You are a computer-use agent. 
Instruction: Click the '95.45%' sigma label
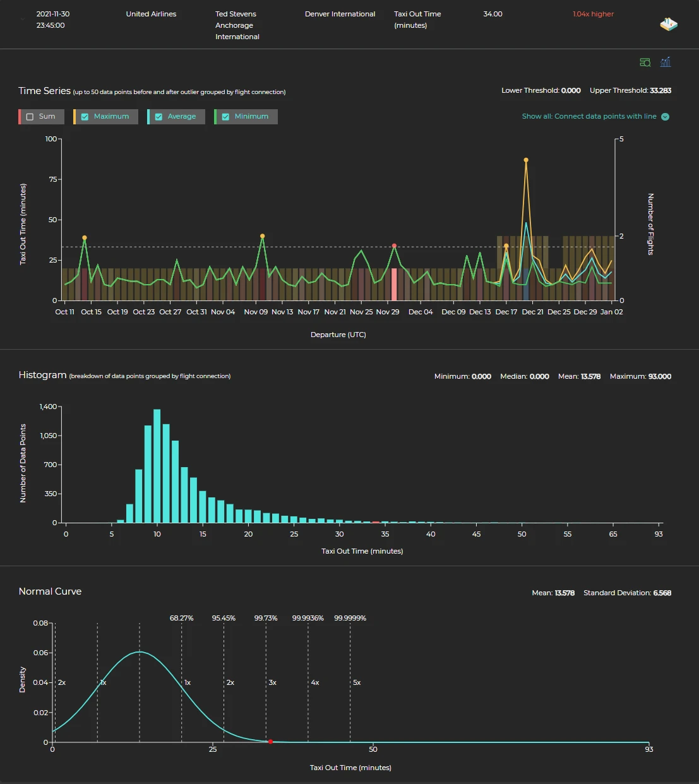(x=224, y=618)
